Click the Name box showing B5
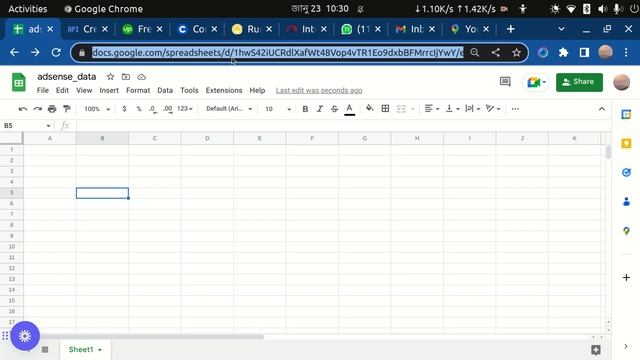 click(27, 126)
